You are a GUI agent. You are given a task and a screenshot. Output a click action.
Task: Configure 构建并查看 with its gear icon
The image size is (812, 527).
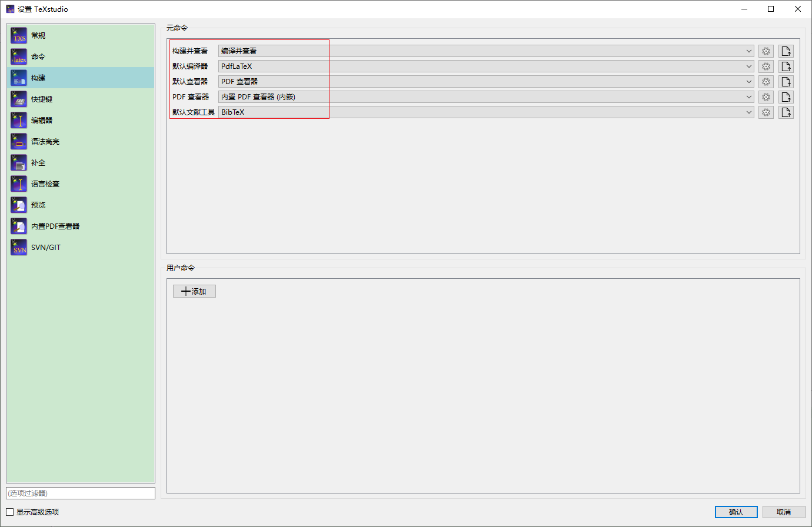pyautogui.click(x=766, y=51)
